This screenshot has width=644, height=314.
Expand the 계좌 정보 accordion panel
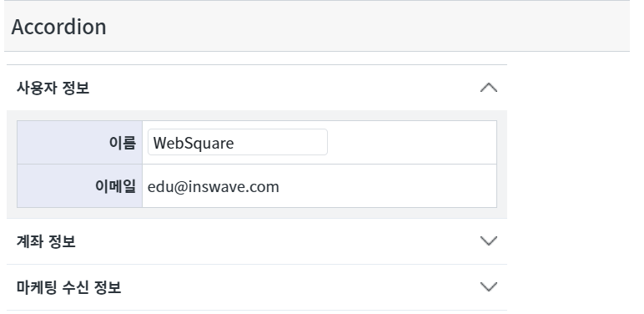(257, 241)
